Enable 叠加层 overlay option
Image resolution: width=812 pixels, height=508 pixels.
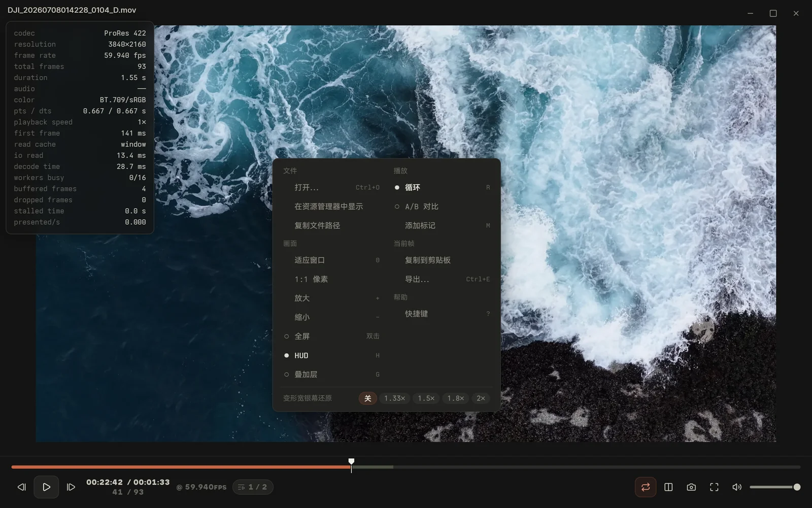pyautogui.click(x=332, y=375)
